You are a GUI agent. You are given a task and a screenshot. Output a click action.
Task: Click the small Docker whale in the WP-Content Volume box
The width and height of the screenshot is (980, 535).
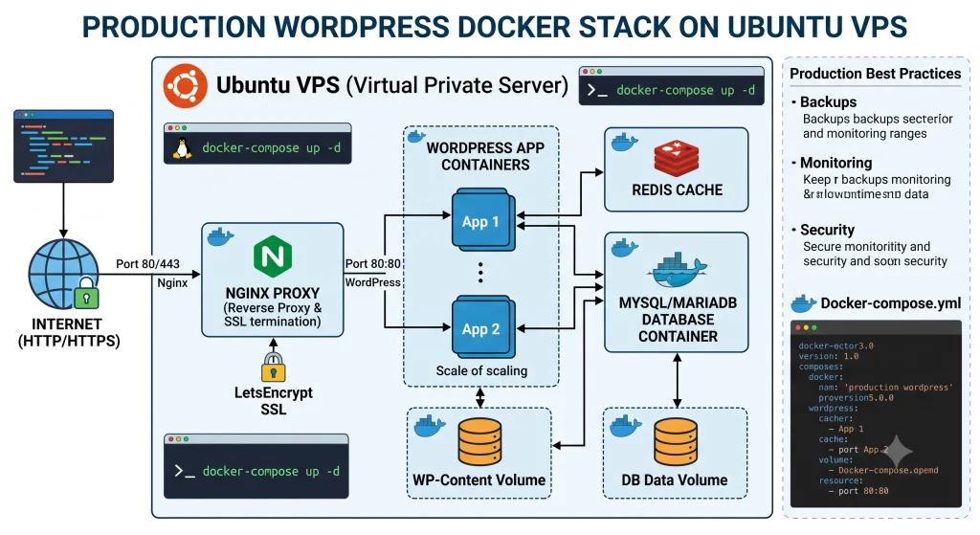click(x=430, y=426)
